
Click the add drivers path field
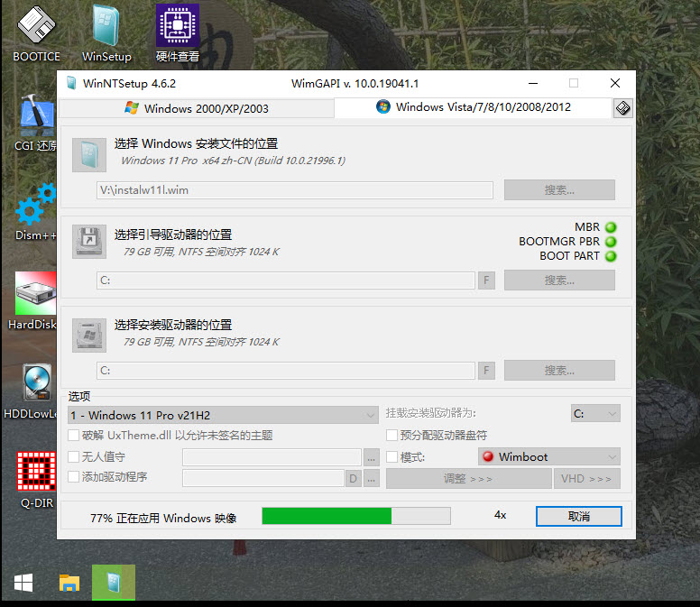pyautogui.click(x=262, y=478)
